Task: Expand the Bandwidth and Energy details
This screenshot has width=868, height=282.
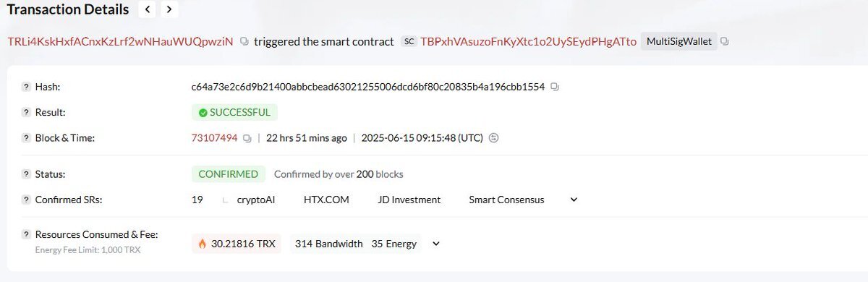Action: (435, 244)
